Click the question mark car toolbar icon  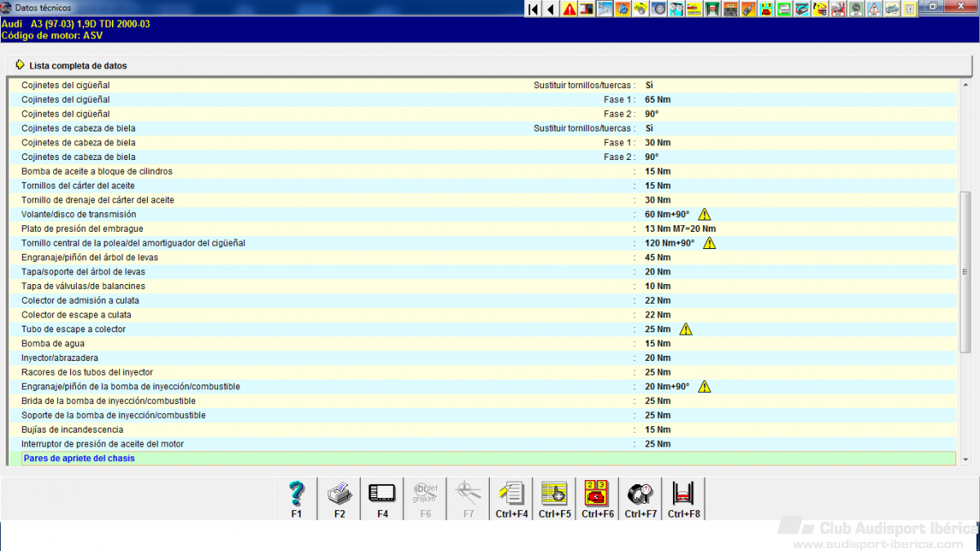click(819, 9)
